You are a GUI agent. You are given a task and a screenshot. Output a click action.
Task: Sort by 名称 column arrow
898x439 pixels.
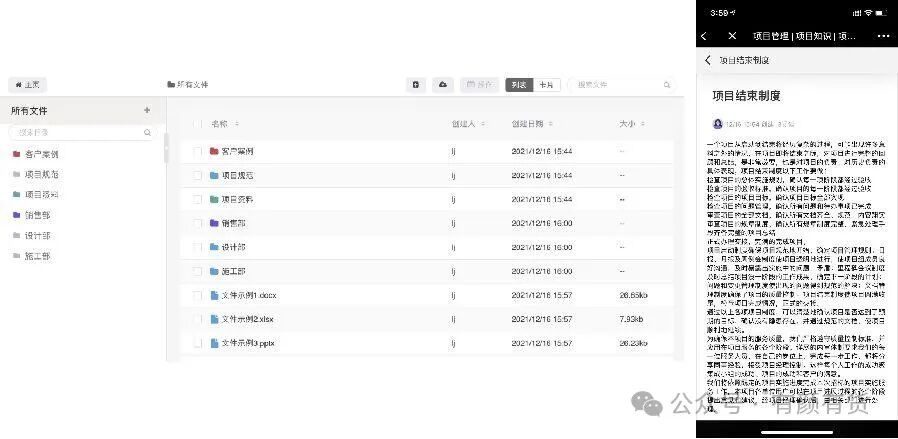tap(237, 124)
